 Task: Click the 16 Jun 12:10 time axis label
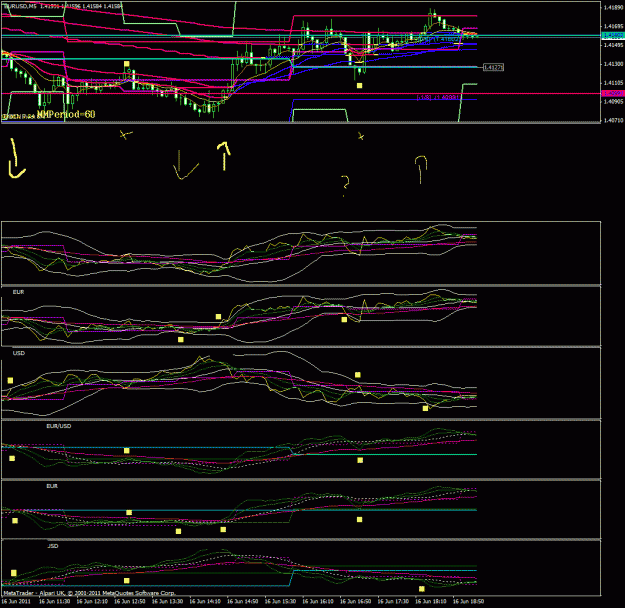pos(92,601)
